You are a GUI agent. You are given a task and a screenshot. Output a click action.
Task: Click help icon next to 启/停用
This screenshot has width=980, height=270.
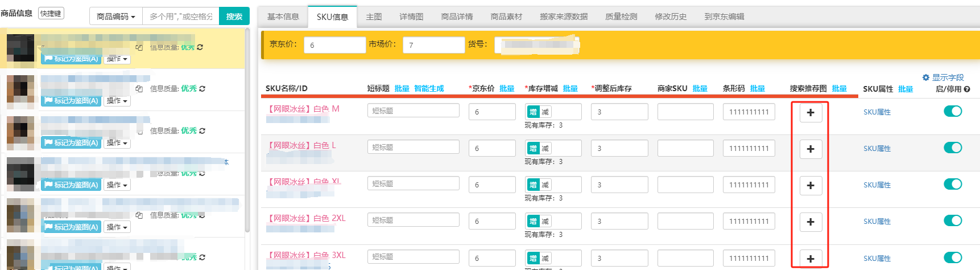[x=967, y=89]
